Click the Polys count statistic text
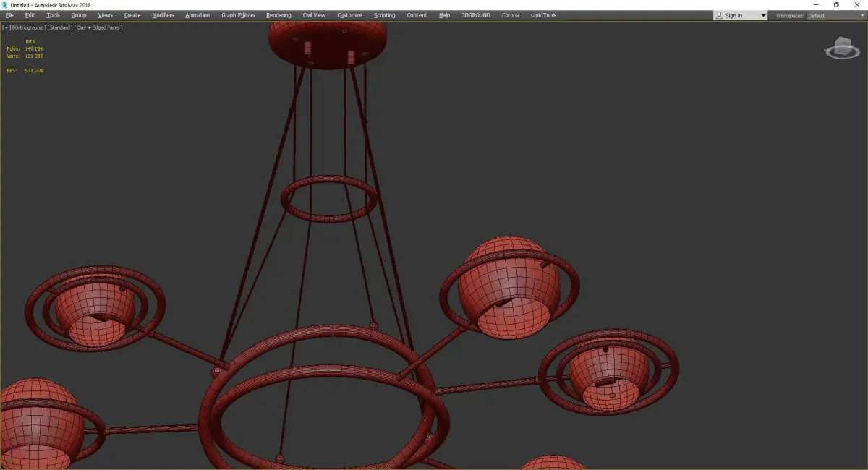Viewport: 868px width, 470px height. tap(25, 48)
